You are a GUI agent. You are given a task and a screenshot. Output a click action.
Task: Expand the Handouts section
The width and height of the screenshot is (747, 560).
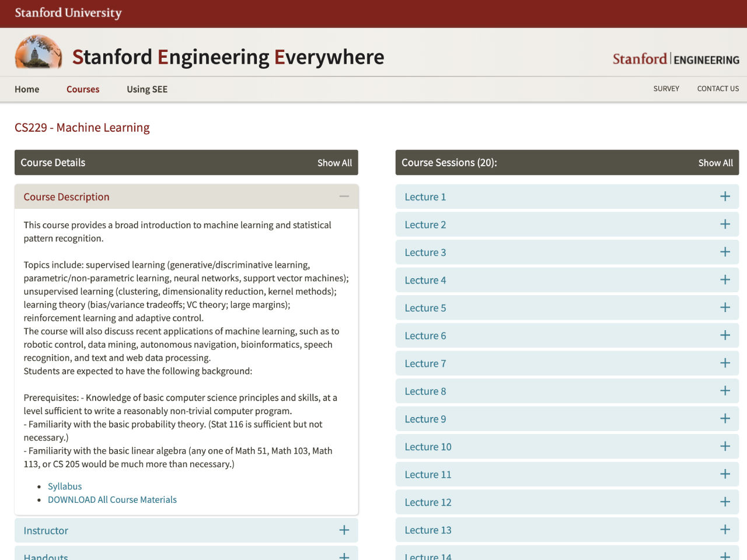coord(186,554)
